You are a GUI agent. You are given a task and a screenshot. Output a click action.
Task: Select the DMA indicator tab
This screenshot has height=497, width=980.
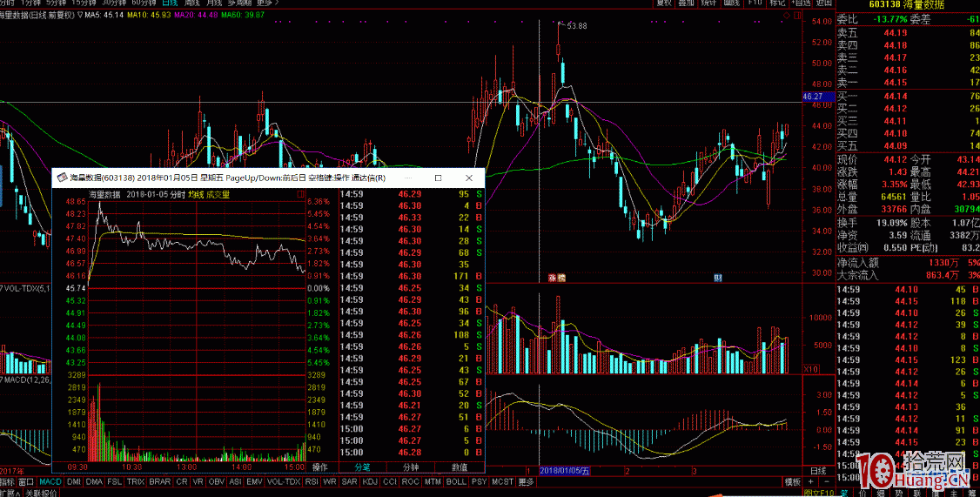(x=94, y=482)
